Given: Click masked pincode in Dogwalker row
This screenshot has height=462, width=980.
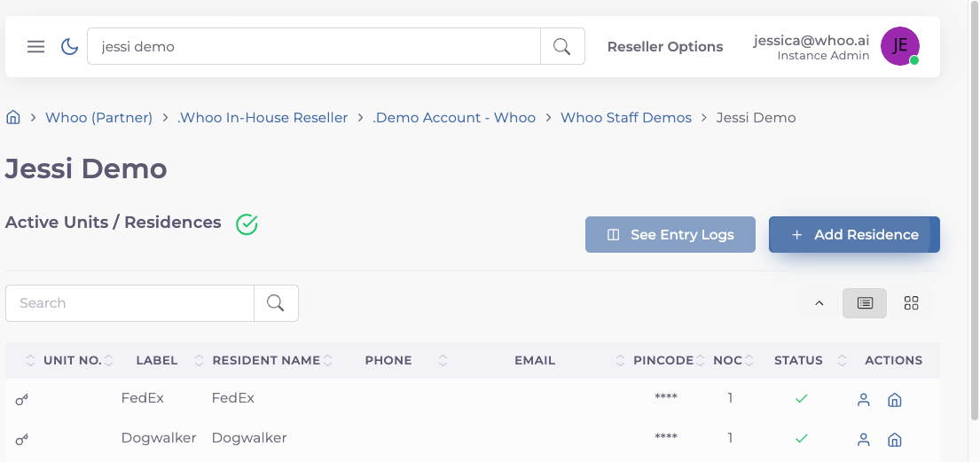Looking at the screenshot, I should pyautogui.click(x=666, y=438).
